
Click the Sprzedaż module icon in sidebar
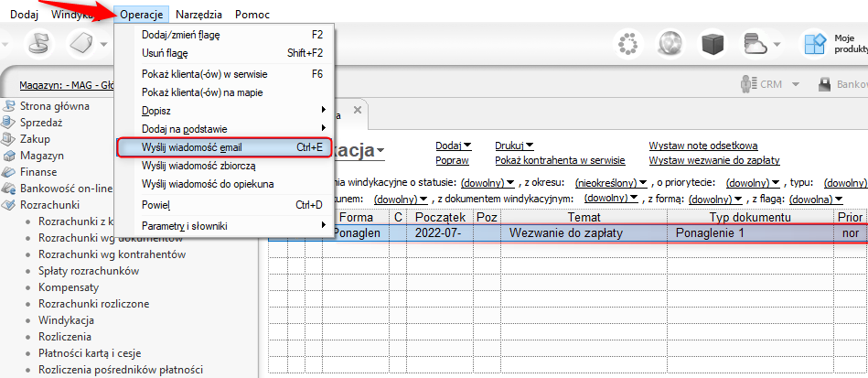point(11,122)
